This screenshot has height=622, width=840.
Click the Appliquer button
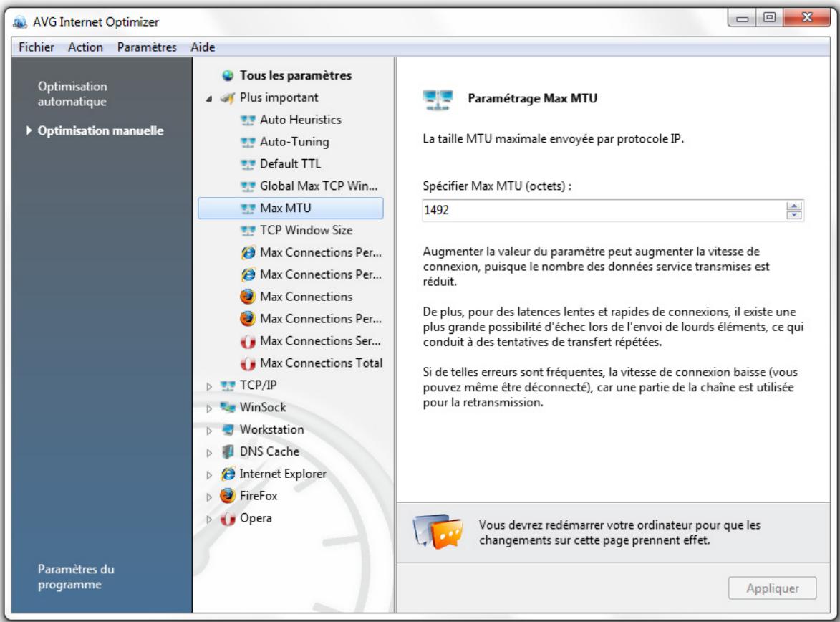[x=773, y=588]
